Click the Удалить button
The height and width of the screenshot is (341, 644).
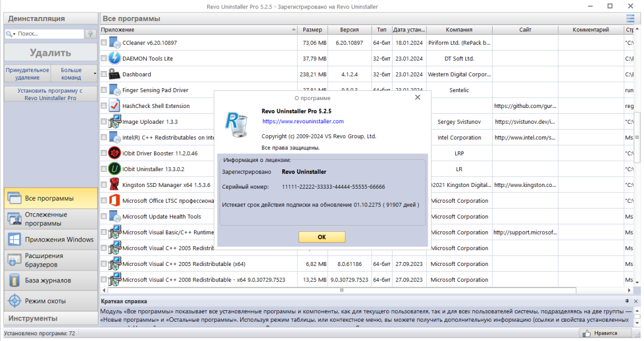[x=51, y=52]
